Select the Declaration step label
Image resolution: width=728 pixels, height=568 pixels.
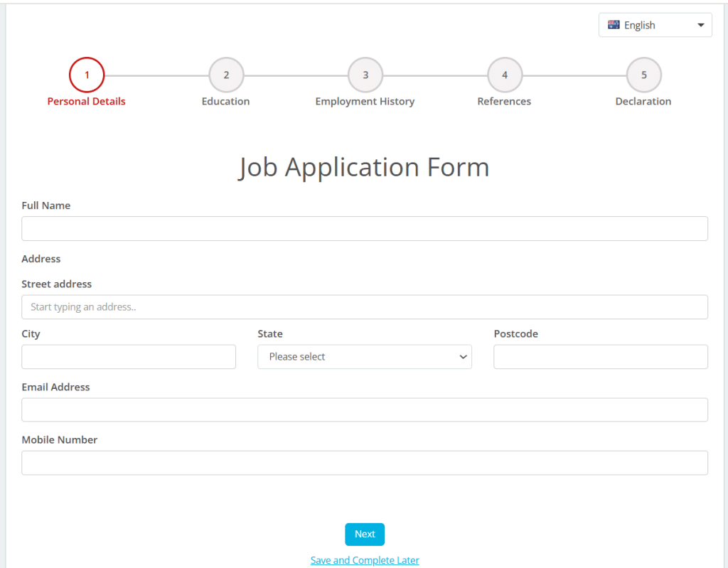[x=643, y=101]
